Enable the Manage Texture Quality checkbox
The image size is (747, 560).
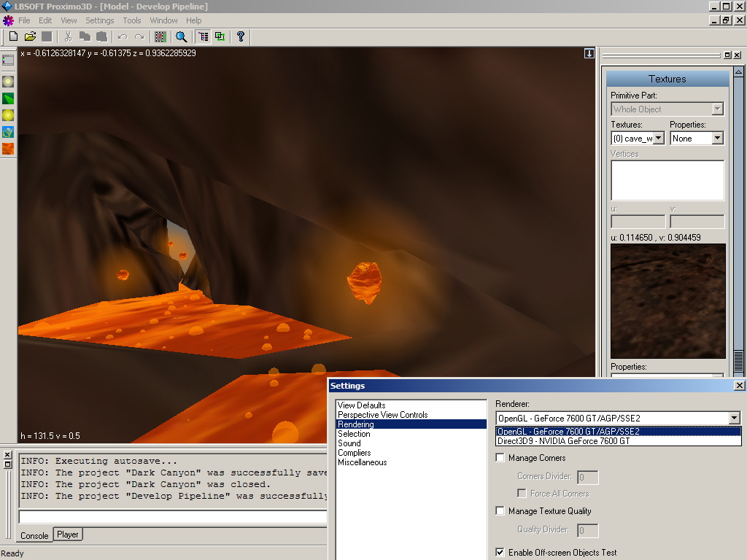tap(500, 511)
